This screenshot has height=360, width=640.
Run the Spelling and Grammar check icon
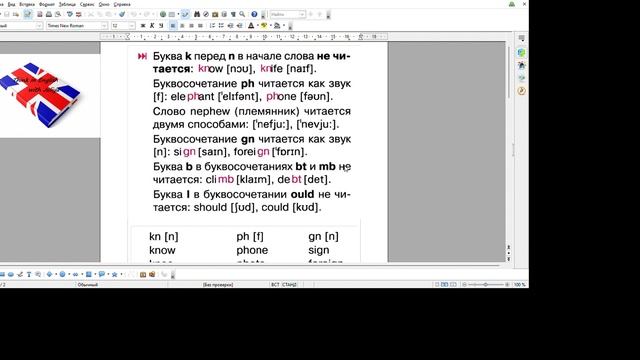pyautogui.click(x=69, y=14)
